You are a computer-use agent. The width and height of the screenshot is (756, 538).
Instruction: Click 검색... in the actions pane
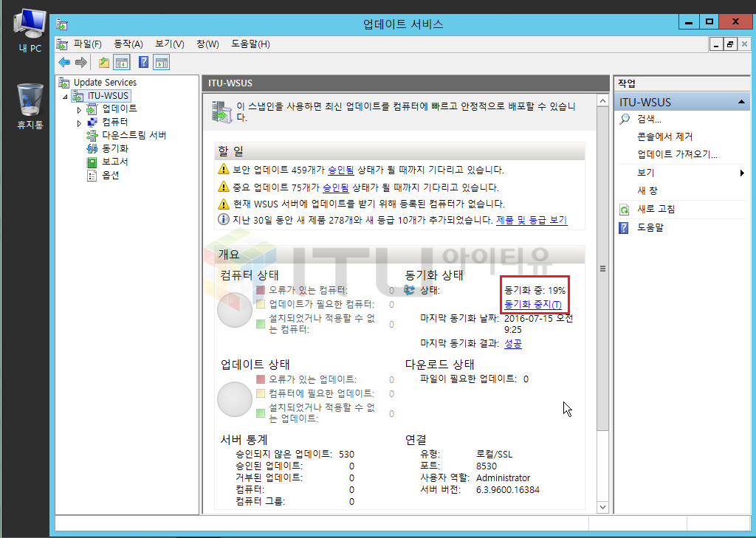649,119
